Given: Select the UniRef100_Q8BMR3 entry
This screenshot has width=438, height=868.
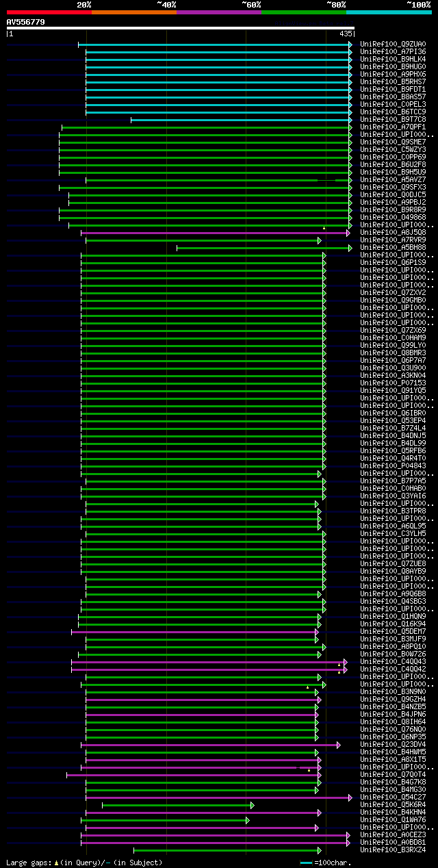Looking at the screenshot, I should [x=393, y=353].
